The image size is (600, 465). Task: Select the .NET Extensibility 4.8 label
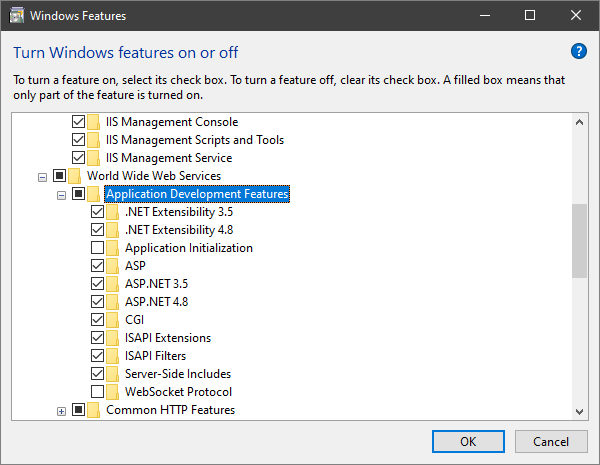179,230
